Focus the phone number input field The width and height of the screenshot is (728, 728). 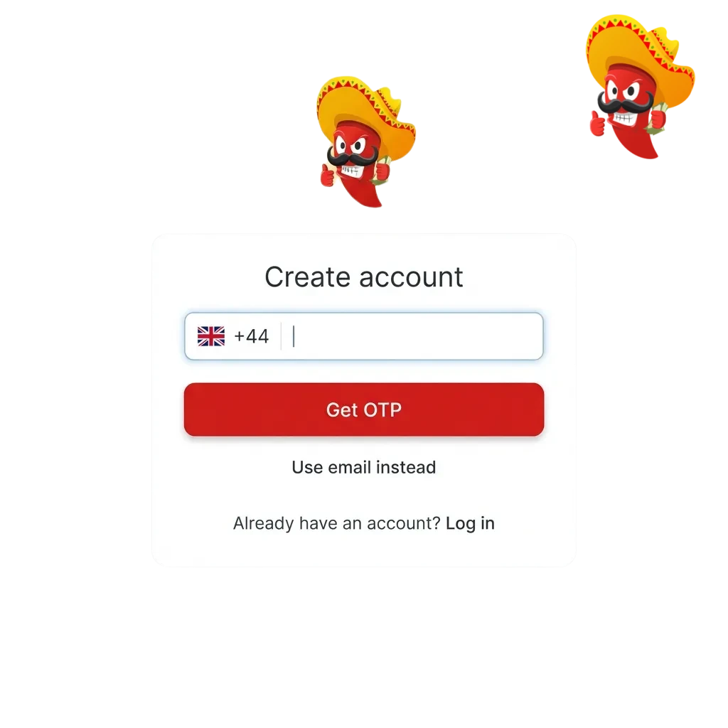point(363,336)
